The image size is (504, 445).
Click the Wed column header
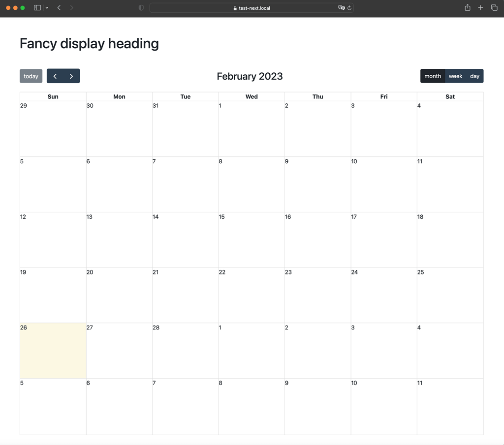[x=252, y=97]
